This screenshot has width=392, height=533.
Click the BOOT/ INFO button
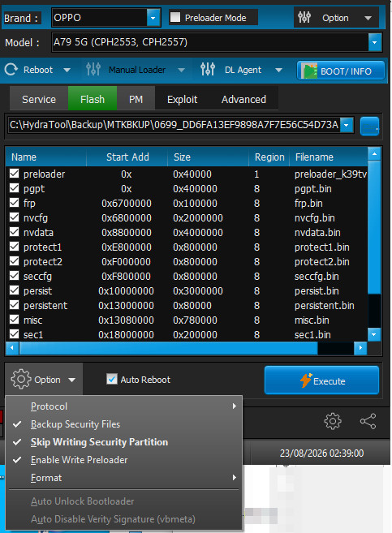click(341, 71)
